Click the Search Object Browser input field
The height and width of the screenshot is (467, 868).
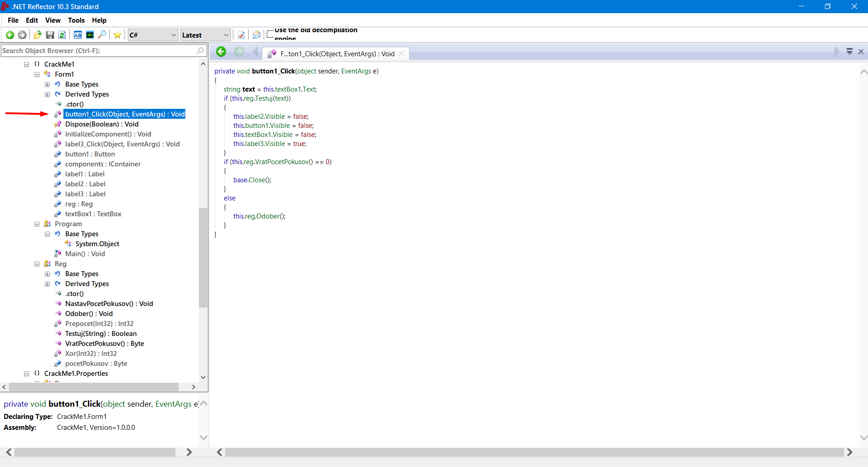[x=103, y=50]
